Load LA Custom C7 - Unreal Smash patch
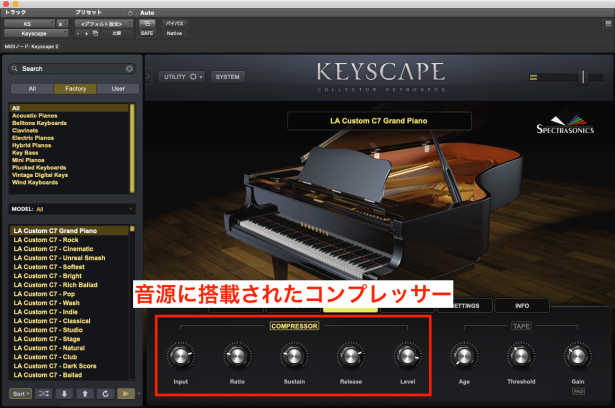The image size is (615, 408). point(59,258)
